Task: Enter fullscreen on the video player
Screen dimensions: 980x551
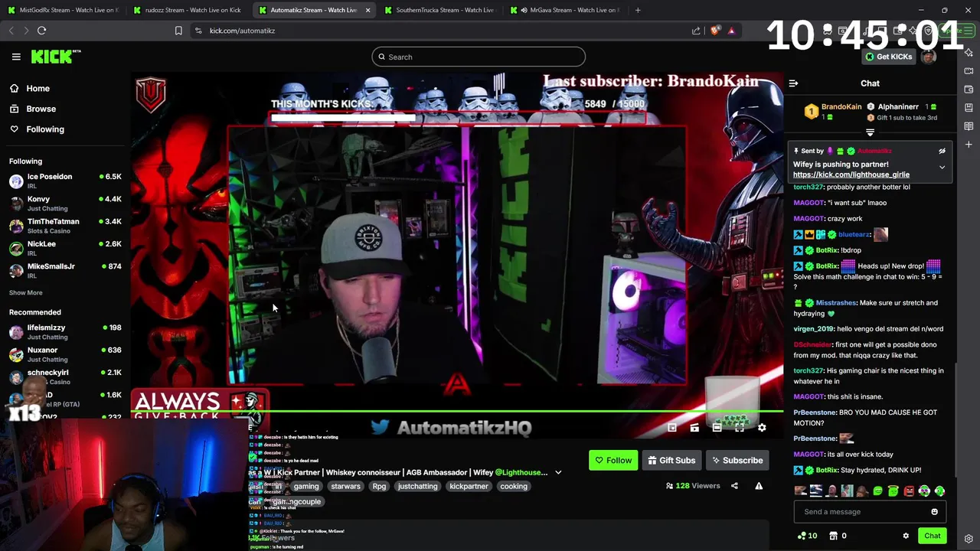Action: click(740, 428)
